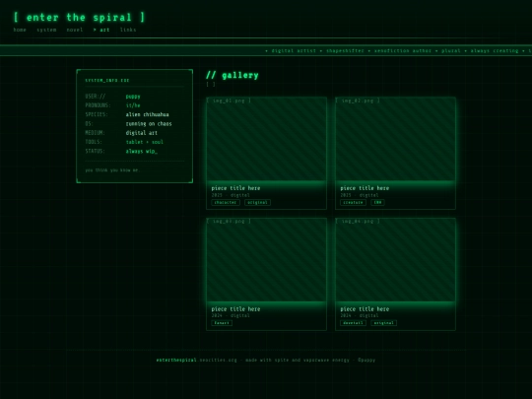Go to the home nav link
The height and width of the screenshot is (399, 532).
point(20,30)
